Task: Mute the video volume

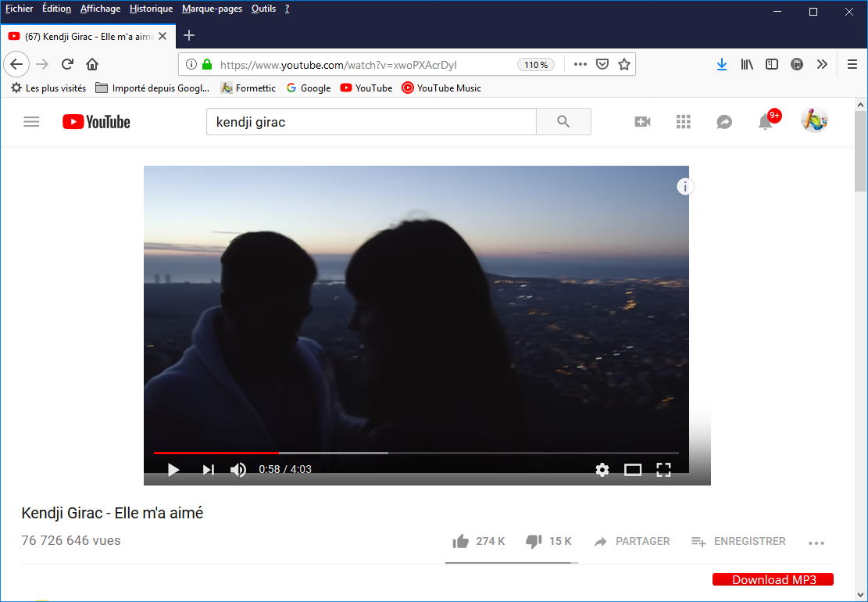Action: [x=238, y=470]
